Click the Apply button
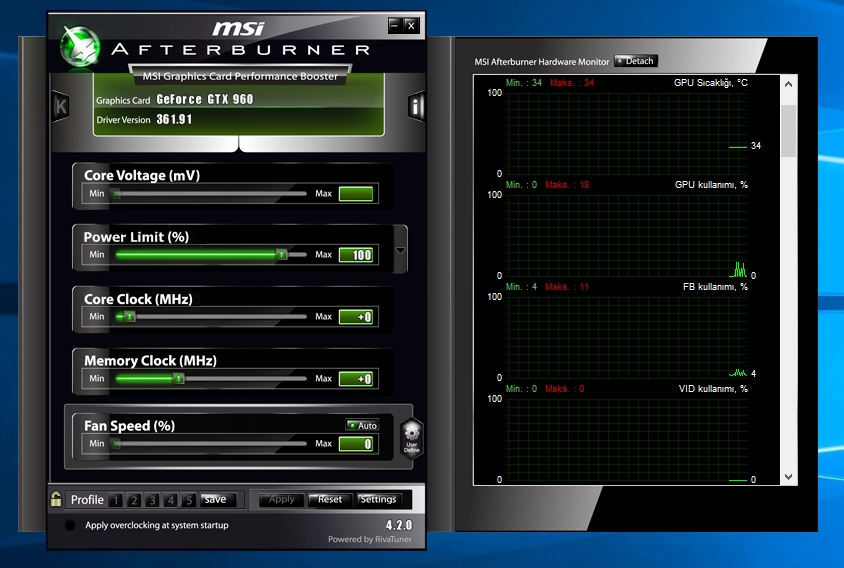The height and width of the screenshot is (568, 844). (x=282, y=500)
